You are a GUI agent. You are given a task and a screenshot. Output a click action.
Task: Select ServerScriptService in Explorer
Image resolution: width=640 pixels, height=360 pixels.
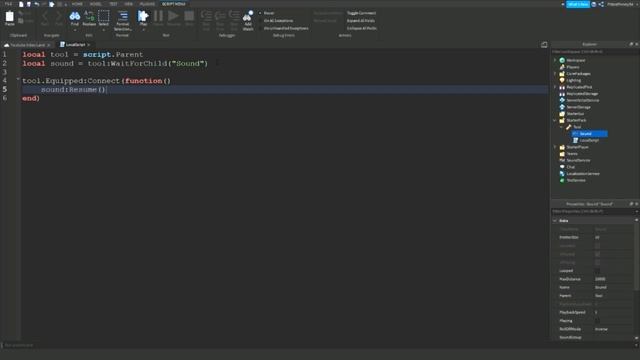click(582, 100)
